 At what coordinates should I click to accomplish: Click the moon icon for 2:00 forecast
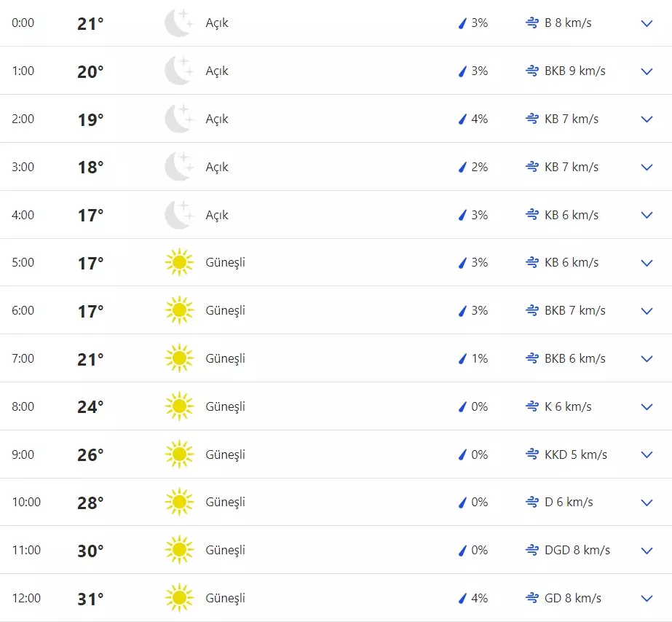[x=178, y=119]
